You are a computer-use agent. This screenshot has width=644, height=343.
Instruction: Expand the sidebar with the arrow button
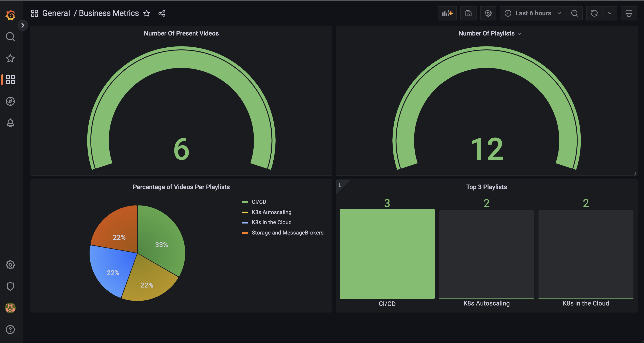[x=23, y=25]
